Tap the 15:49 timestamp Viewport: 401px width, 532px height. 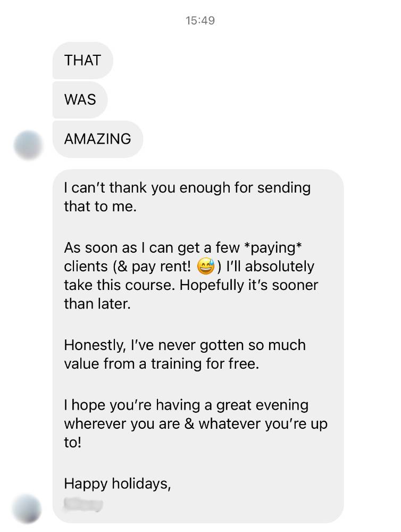tap(200, 20)
